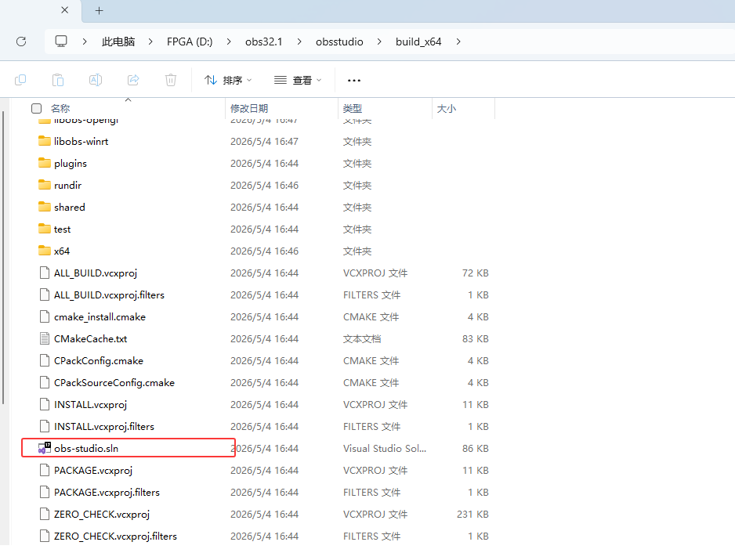This screenshot has height=560, width=735.
Task: Expand chevron after build_x64 breadcrumb
Action: (458, 42)
